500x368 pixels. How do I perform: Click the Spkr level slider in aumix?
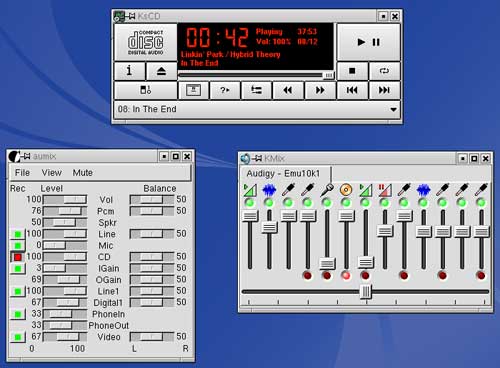point(65,222)
